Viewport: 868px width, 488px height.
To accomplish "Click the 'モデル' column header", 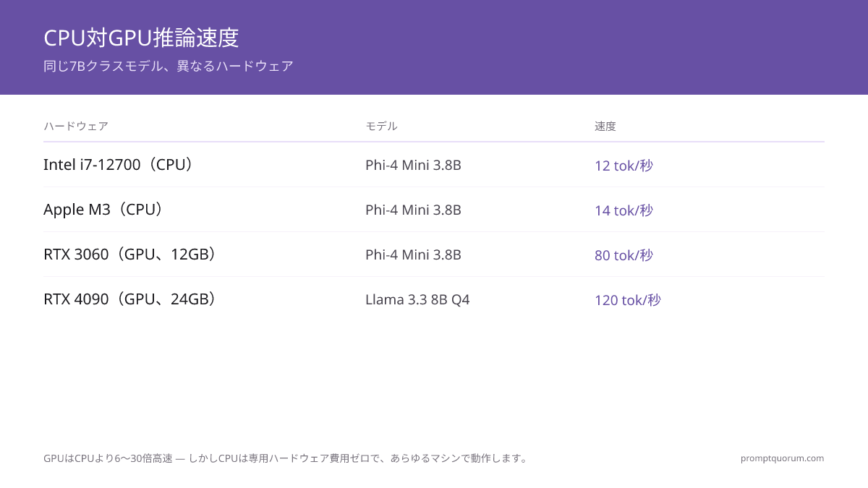I will pyautogui.click(x=381, y=126).
